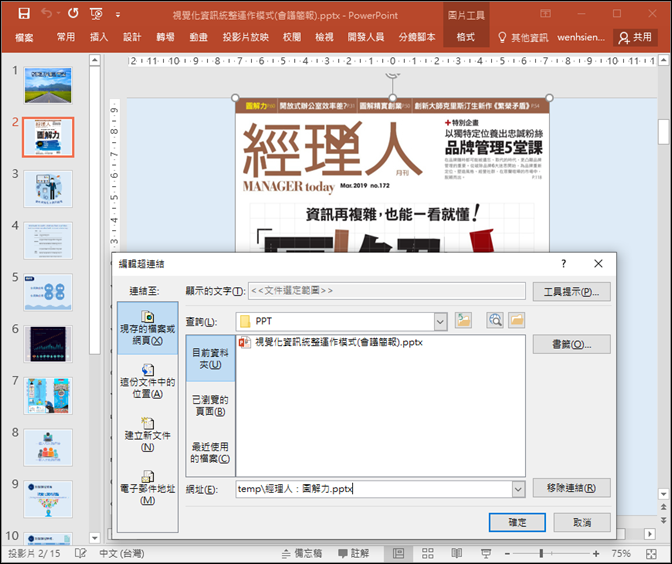Select slide 7 thumbnail
This screenshot has height=564, width=672.
tap(48, 396)
